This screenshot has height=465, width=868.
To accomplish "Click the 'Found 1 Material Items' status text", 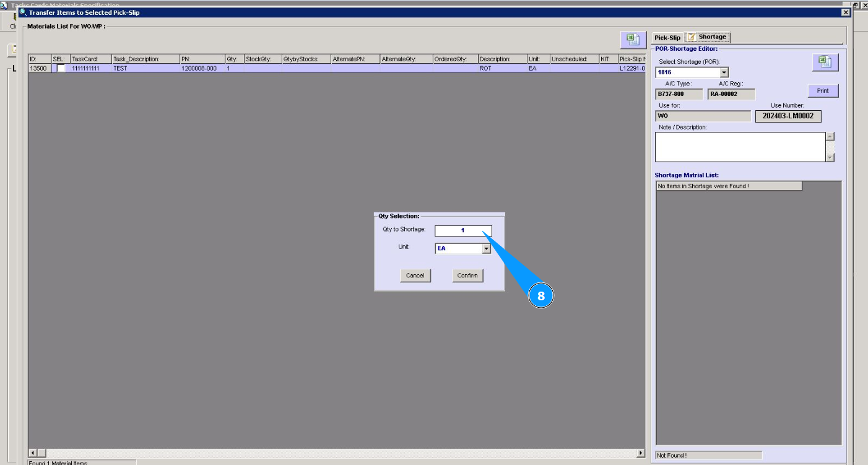I will tap(58, 463).
